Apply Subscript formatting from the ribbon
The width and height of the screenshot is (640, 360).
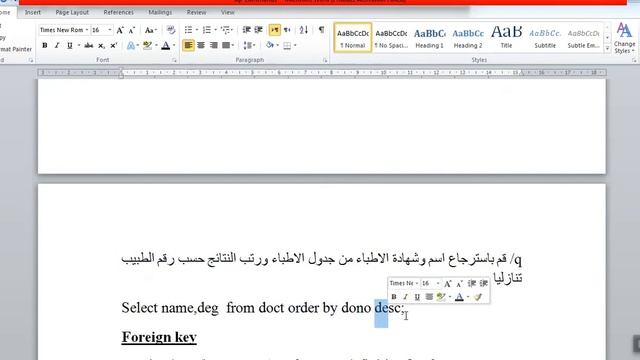coord(101,46)
